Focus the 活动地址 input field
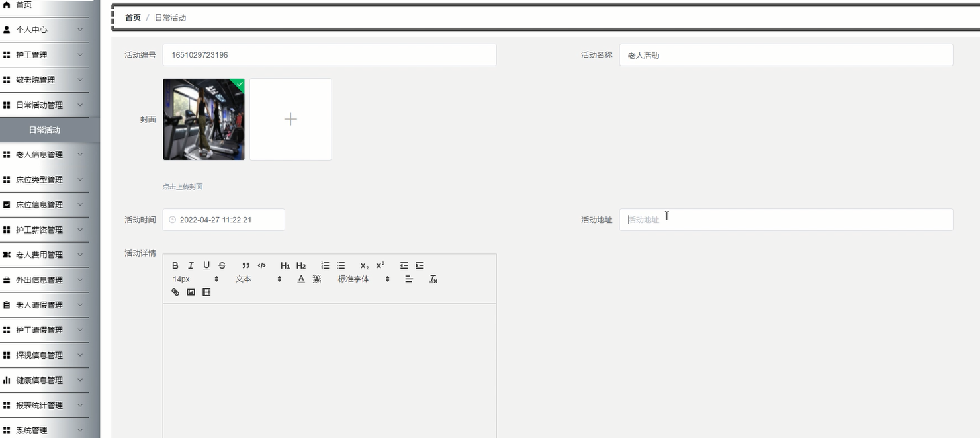This screenshot has width=980, height=438. tap(786, 220)
